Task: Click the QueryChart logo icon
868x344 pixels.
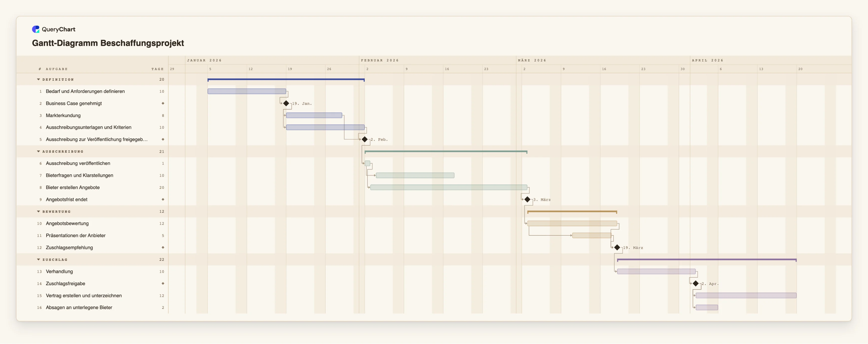Action: pos(36,29)
